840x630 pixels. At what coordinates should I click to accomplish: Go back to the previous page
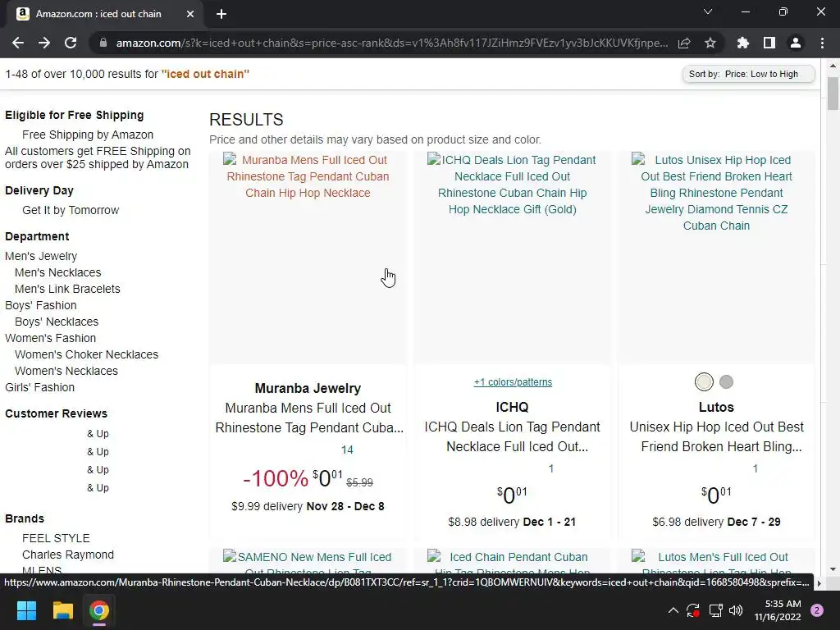coord(18,43)
